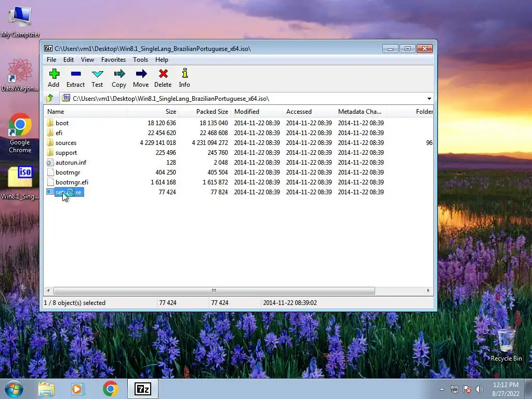Click bootmgr.efi size 1 614 168
This screenshot has width=532, height=399.
pos(163,182)
